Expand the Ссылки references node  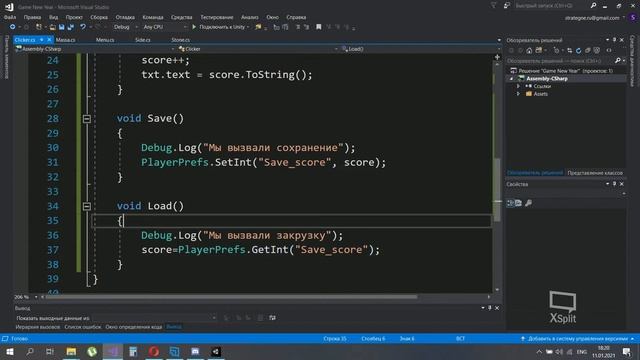[x=518, y=86]
